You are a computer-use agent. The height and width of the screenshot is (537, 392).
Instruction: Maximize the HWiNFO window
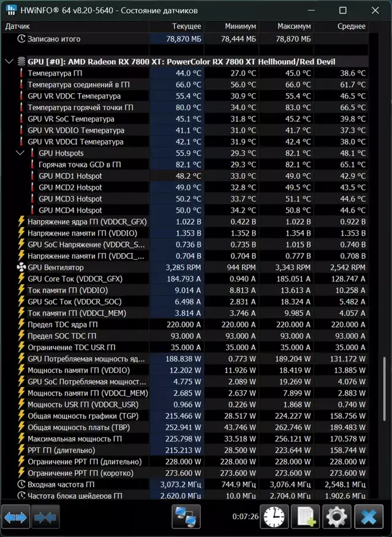(342, 10)
